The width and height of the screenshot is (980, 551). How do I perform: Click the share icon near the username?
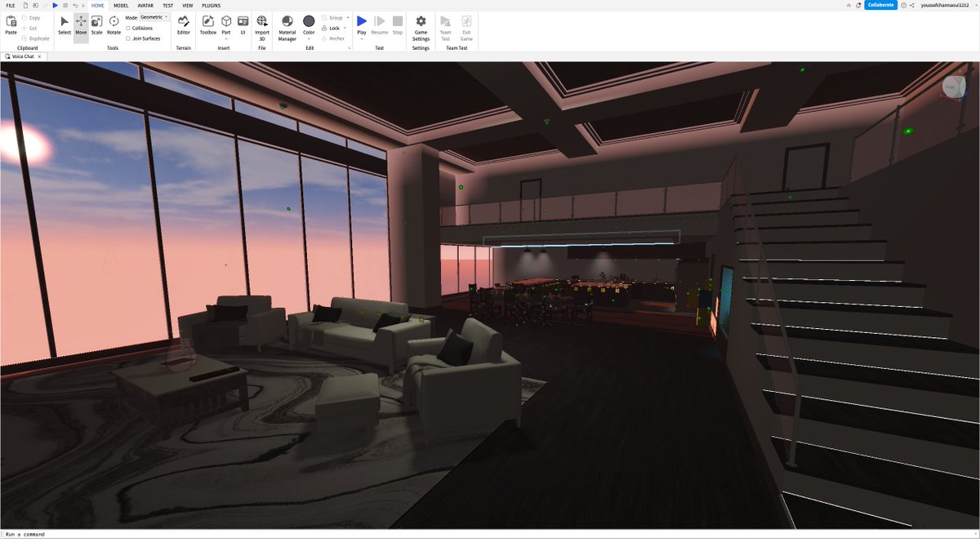pyautogui.click(x=912, y=5)
